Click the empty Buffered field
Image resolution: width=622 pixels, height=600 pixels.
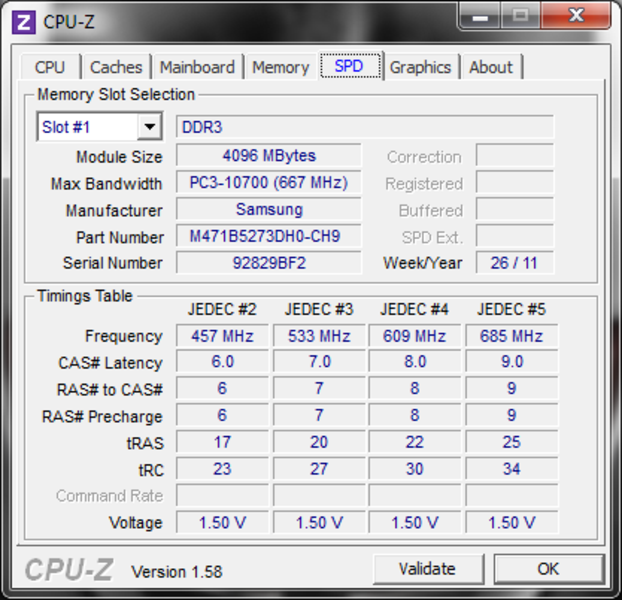click(514, 209)
